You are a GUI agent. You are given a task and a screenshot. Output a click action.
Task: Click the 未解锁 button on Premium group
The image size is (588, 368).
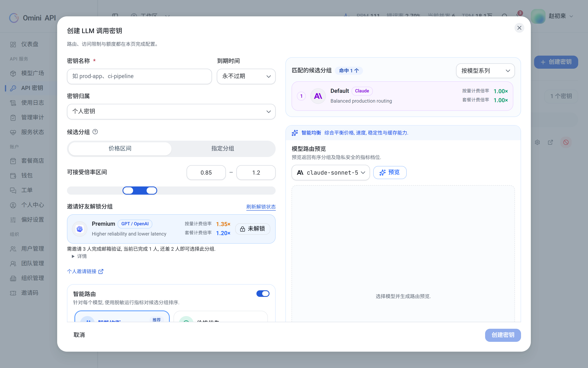(x=253, y=229)
